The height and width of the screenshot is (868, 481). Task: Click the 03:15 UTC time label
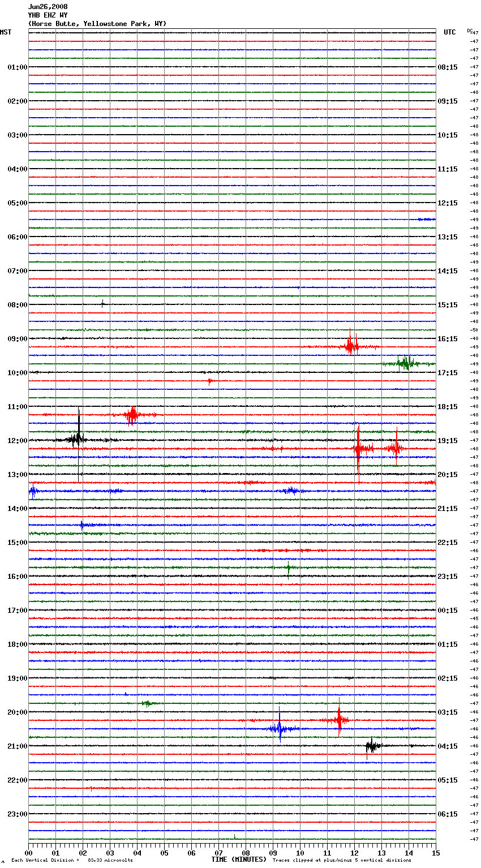click(448, 712)
